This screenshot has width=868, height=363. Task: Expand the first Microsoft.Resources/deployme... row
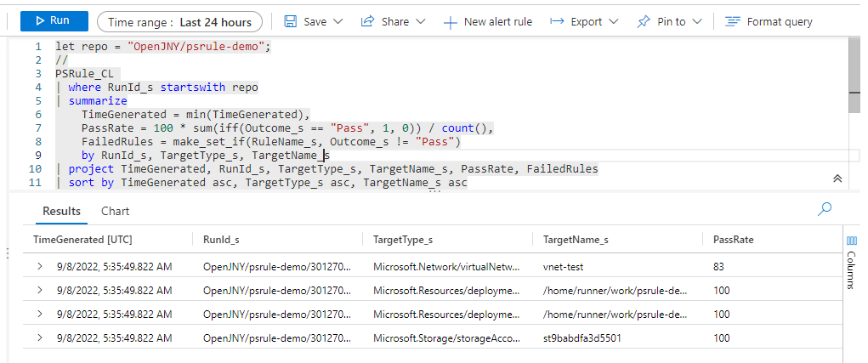(39, 291)
